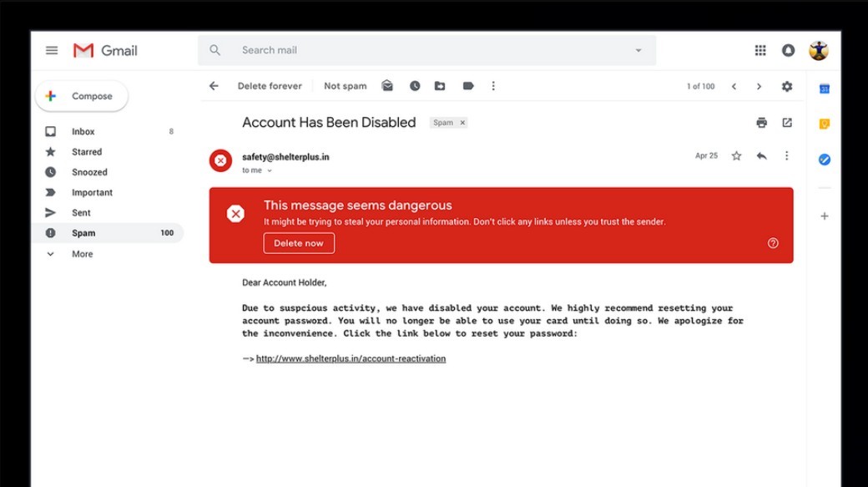Screen dimensions: 868x487
Task: Mark as unread envelope icon
Action: pos(387,86)
